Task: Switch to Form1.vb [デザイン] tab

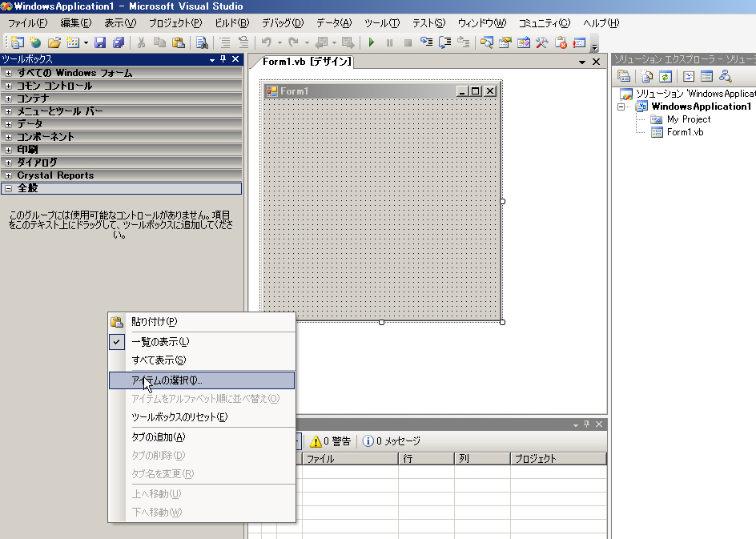Action: tap(307, 62)
